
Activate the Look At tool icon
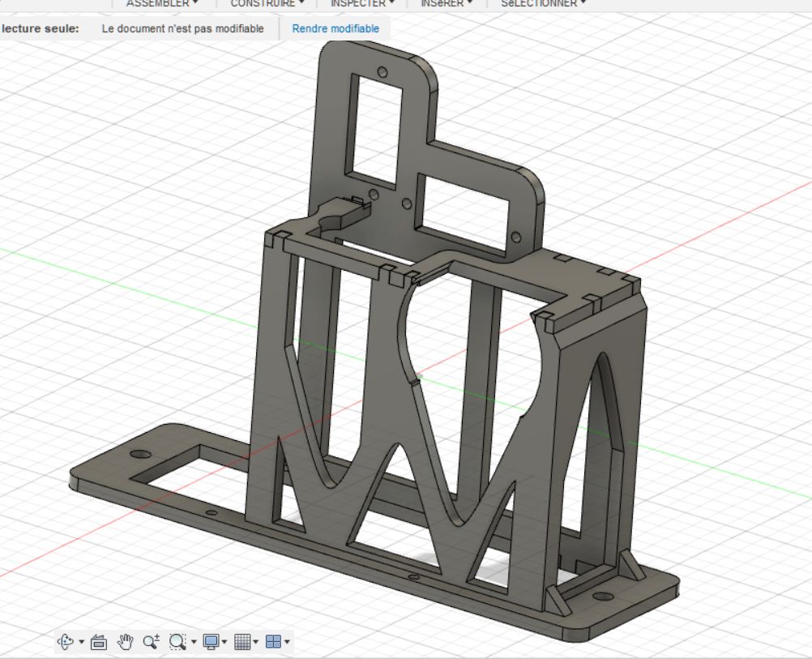click(98, 642)
